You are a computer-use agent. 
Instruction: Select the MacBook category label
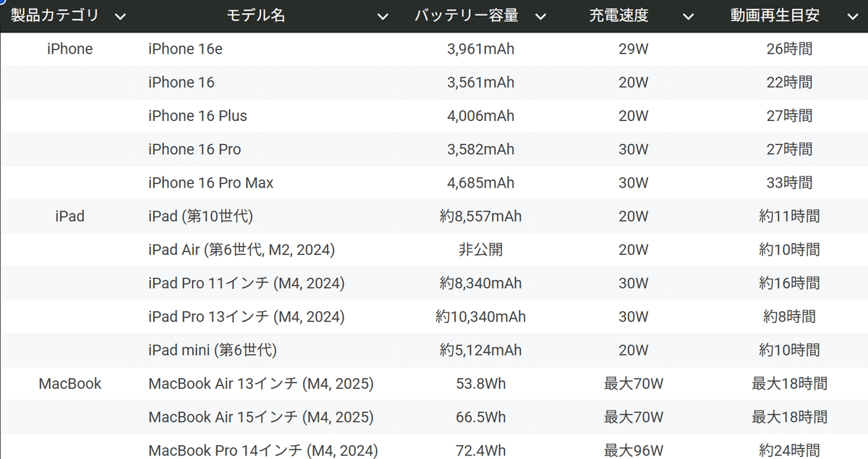70,384
